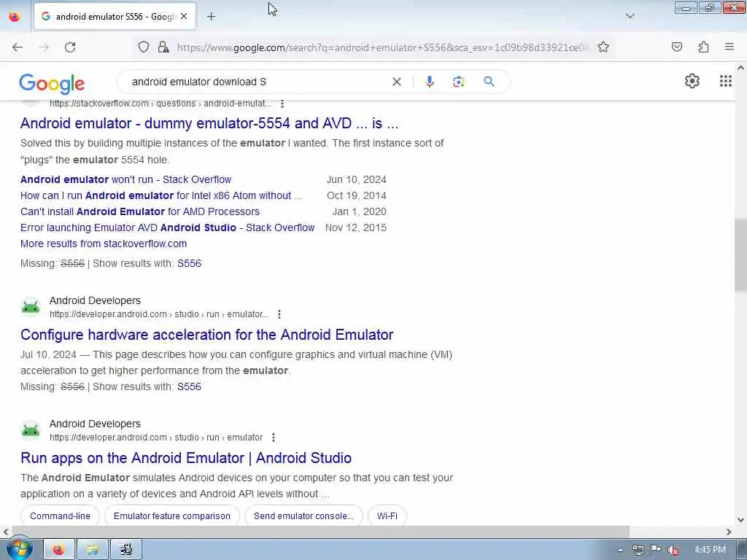747x560 pixels.
Task: Switch to Firefox in the taskbar
Action: [58, 550]
